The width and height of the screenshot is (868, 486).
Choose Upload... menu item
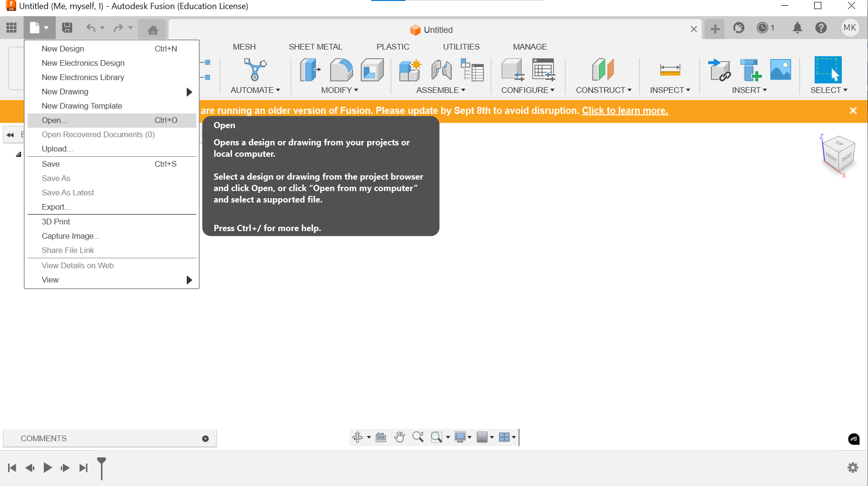[x=112, y=149]
